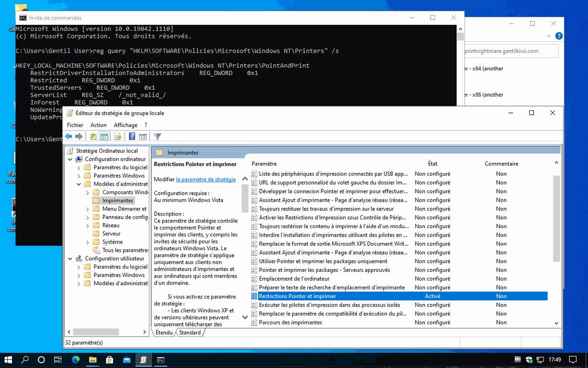Click the tree pane horizontal scrollbar
This screenshot has width=588, height=368.
pyautogui.click(x=108, y=332)
